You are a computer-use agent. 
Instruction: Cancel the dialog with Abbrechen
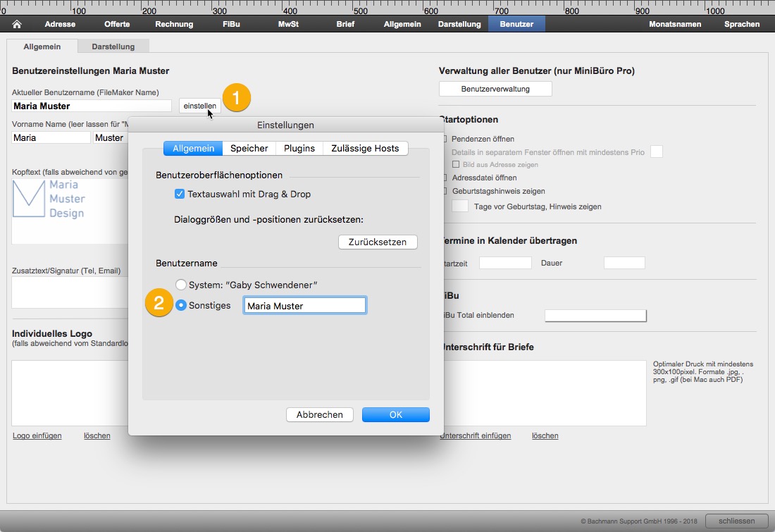[x=319, y=414]
